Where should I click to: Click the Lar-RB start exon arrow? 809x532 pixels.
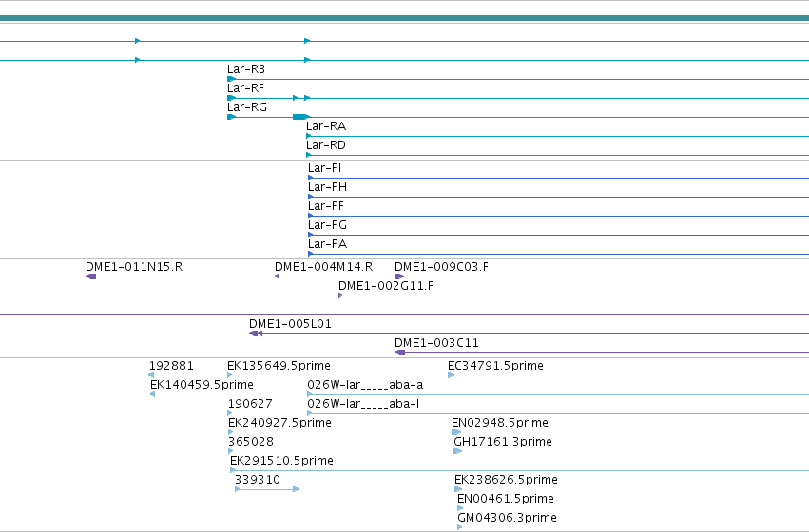click(x=231, y=79)
